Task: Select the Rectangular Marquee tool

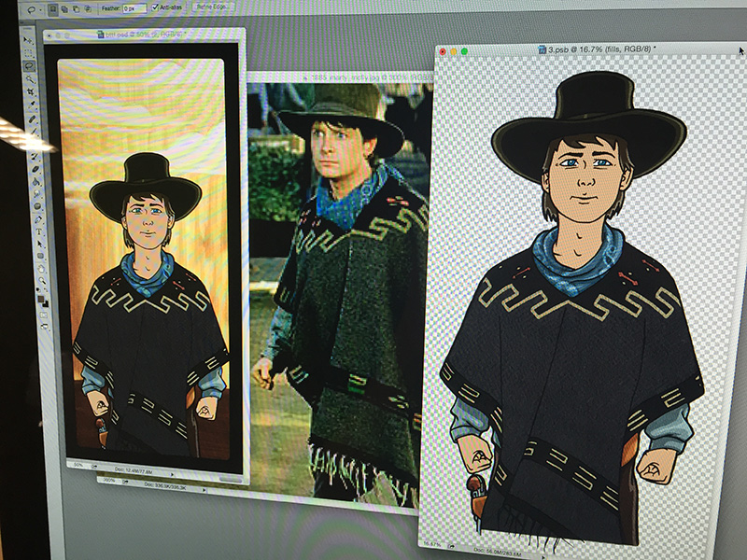Action: [x=28, y=53]
